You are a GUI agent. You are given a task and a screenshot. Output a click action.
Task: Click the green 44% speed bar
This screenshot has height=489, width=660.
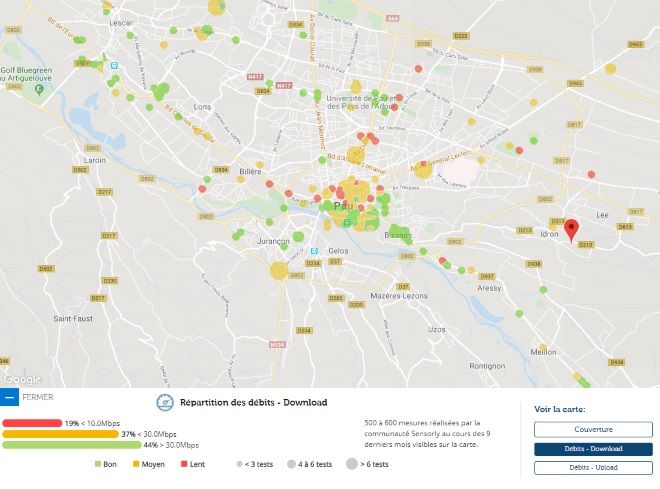72,445
